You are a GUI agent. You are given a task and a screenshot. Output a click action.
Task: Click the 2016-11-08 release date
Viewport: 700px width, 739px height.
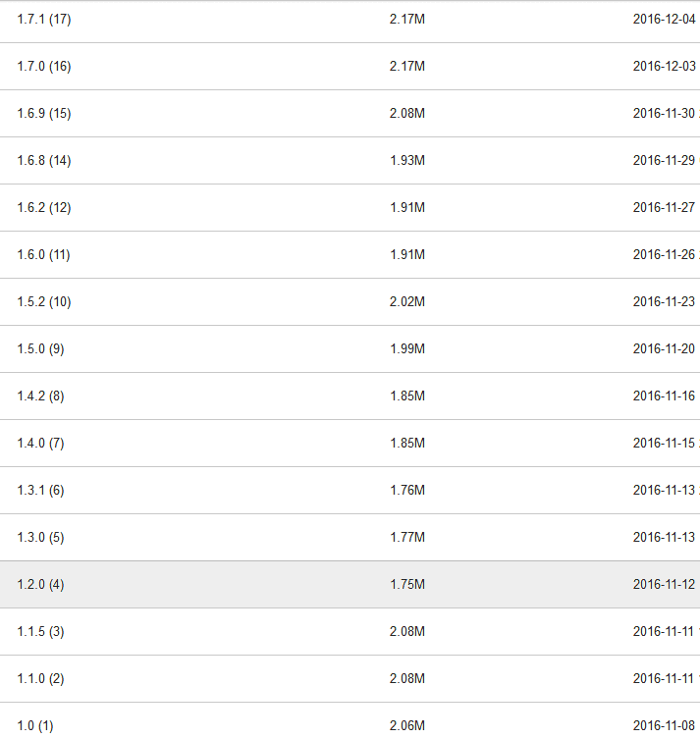tap(664, 726)
